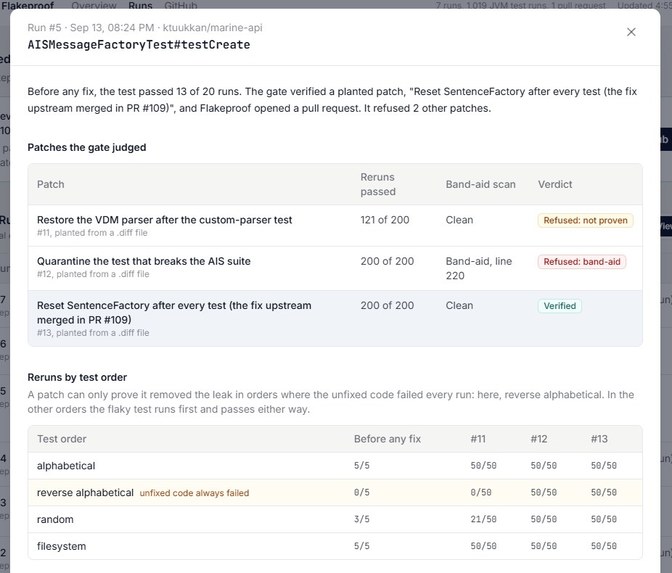Click the 'Reruns by test order' heading
This screenshot has height=573, width=672.
pyautogui.click(x=77, y=378)
